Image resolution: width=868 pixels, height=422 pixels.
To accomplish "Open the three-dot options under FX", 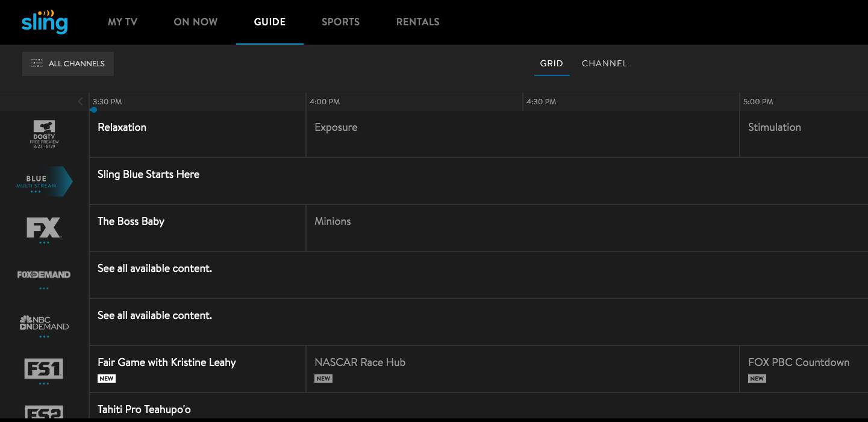I will (x=43, y=242).
